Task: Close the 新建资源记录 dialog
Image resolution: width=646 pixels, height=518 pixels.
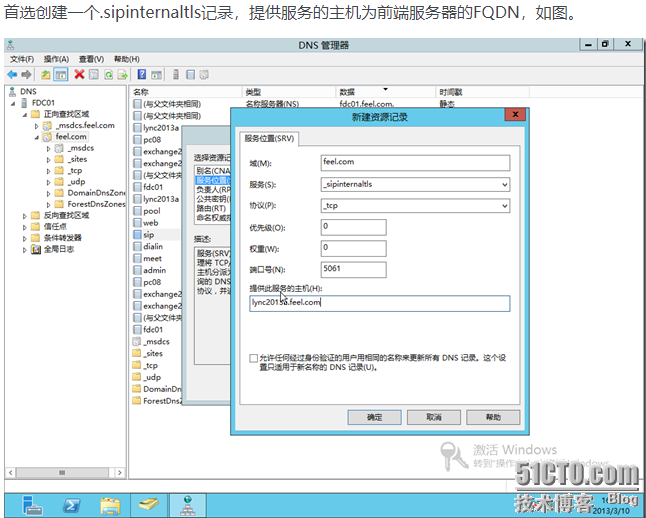Action: pyautogui.click(x=515, y=115)
